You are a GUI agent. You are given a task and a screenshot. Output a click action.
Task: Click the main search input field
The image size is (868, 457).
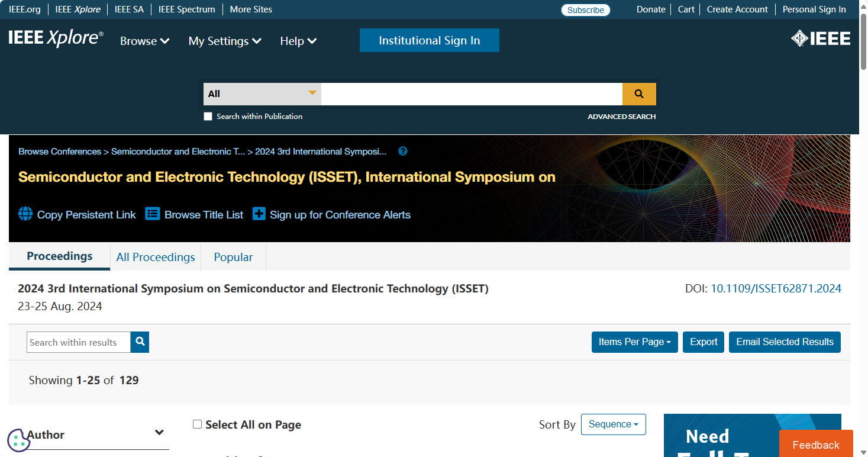(472, 94)
